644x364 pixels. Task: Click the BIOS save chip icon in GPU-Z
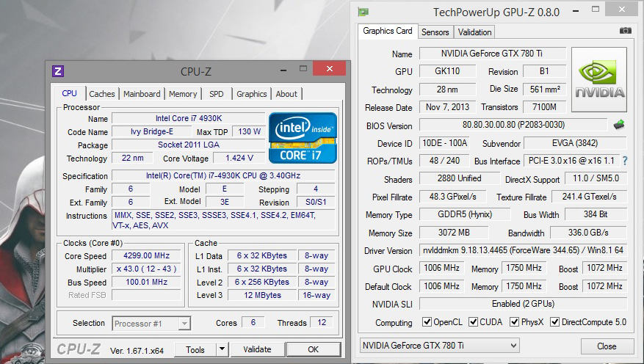click(619, 125)
